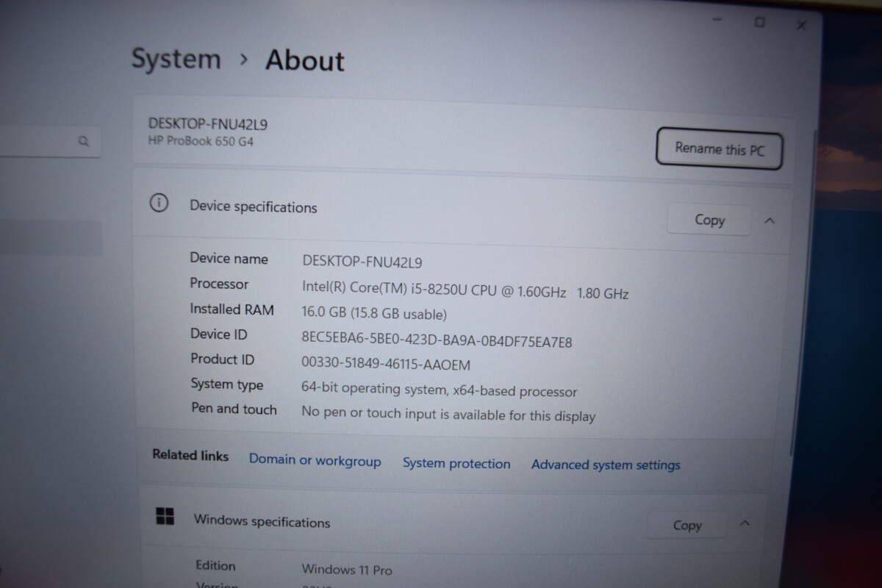882x588 pixels.
Task: Click the About page title
Action: (x=304, y=60)
